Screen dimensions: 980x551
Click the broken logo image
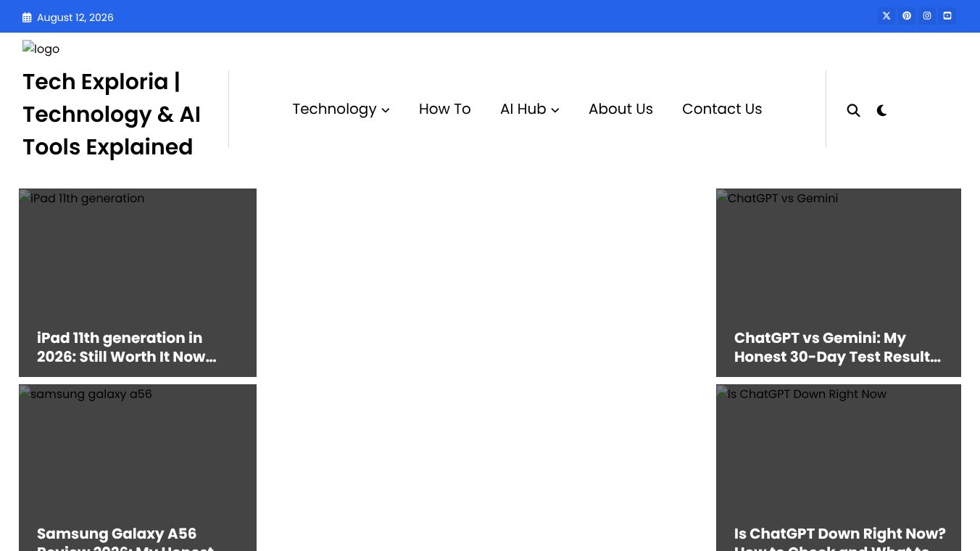tap(41, 49)
